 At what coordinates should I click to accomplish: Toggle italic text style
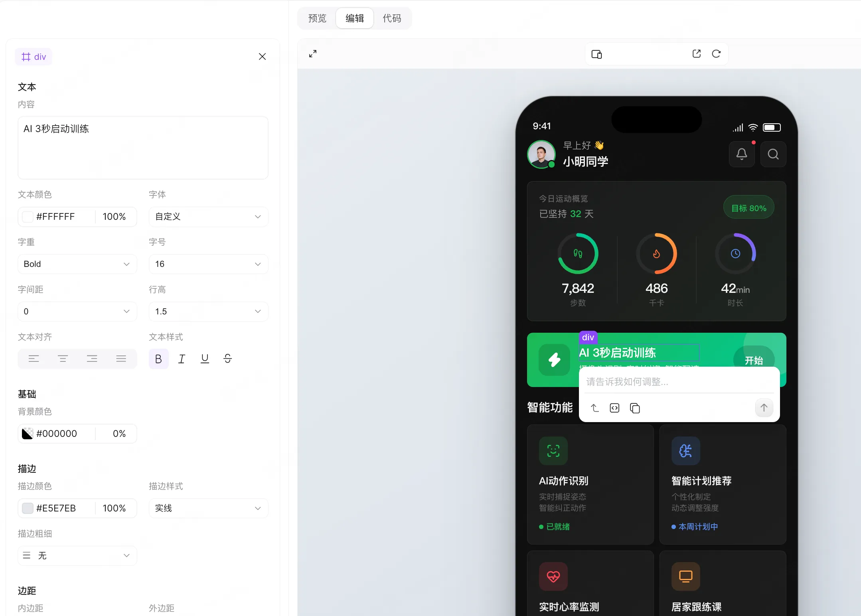coord(182,359)
